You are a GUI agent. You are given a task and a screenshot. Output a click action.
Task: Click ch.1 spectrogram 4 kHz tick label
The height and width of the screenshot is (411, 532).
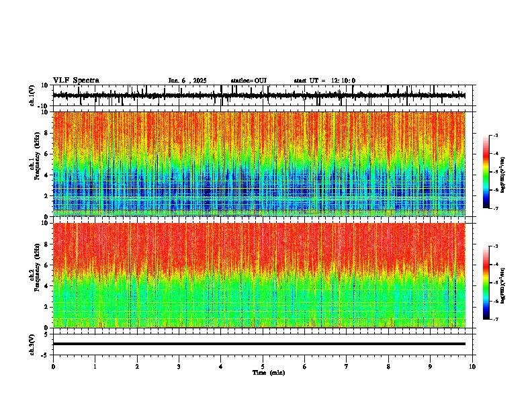tap(47, 175)
